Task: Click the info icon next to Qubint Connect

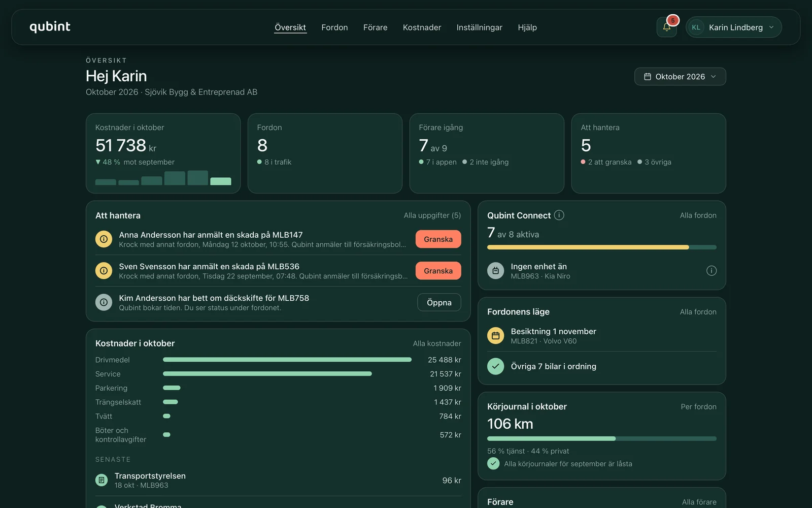Action: pyautogui.click(x=559, y=215)
